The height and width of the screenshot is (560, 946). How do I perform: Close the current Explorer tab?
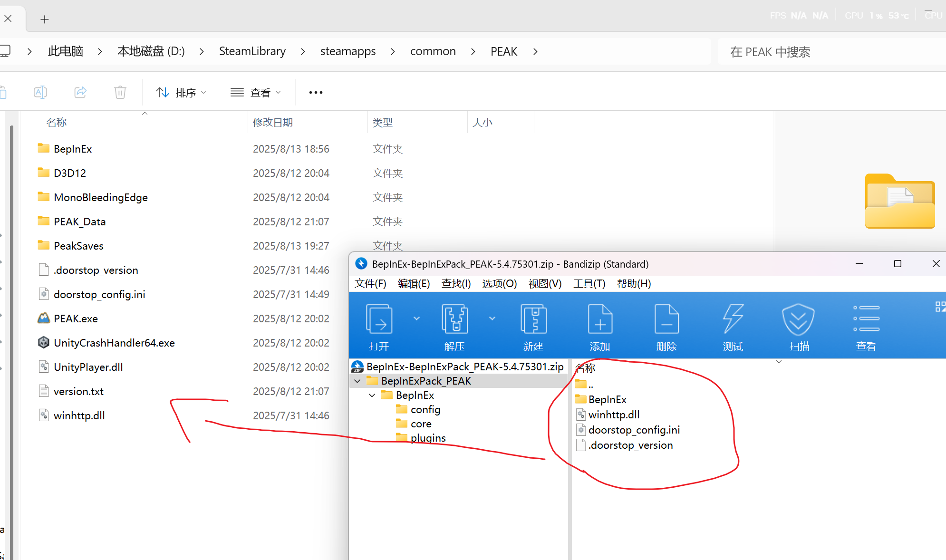click(x=8, y=19)
